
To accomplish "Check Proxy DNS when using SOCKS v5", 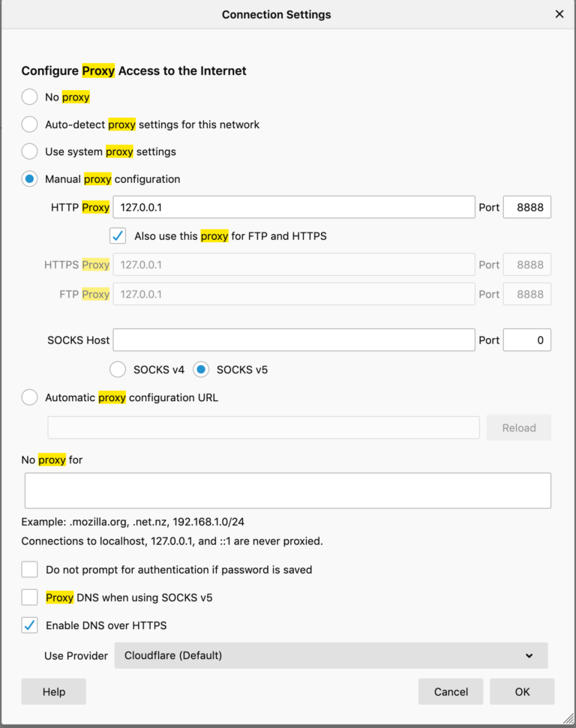I will point(29,597).
